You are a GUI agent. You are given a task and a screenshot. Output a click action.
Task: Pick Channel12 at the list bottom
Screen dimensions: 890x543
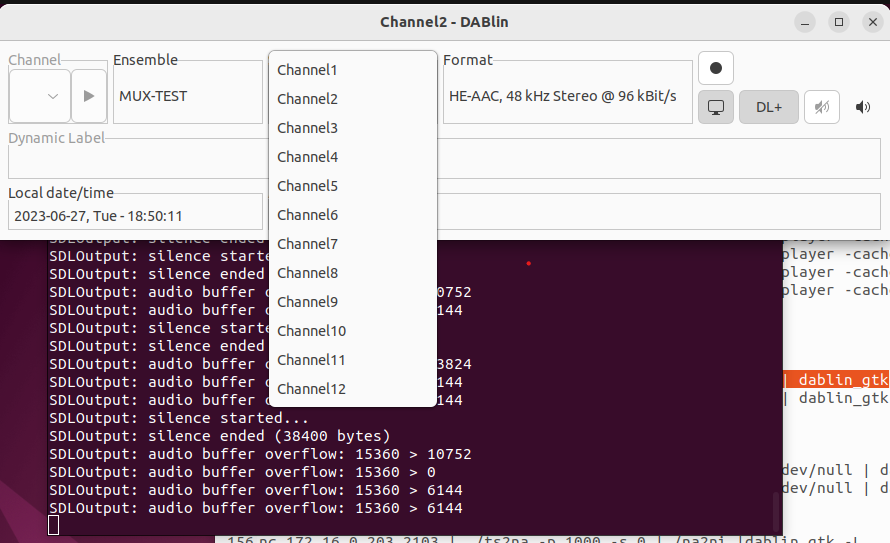352,389
